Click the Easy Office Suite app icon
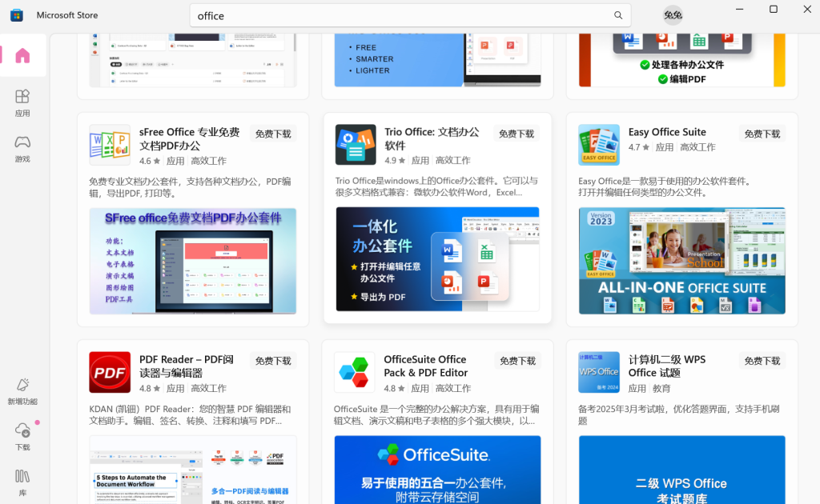820x504 pixels. click(599, 145)
